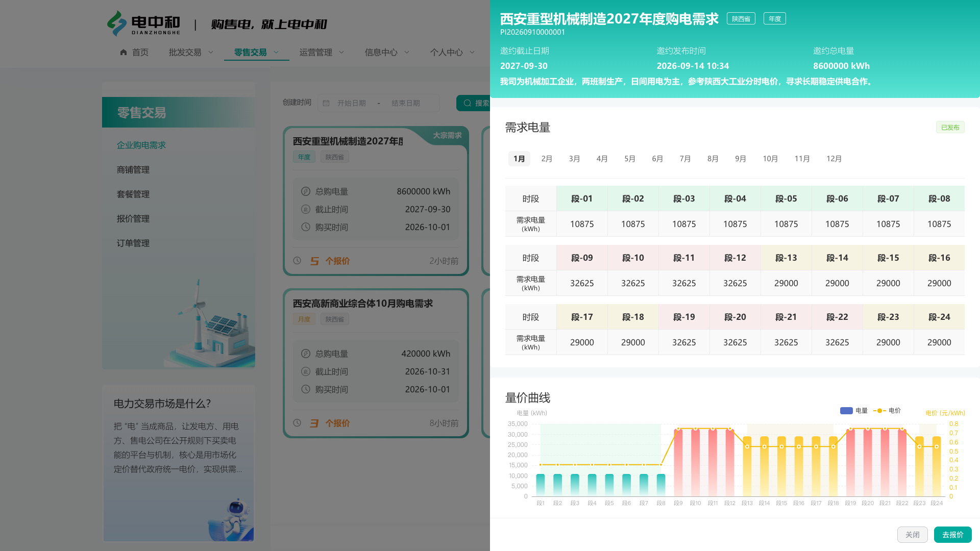Expand the 批发交易 menu chevron
This screenshot has height=551, width=980.
pyautogui.click(x=211, y=52)
